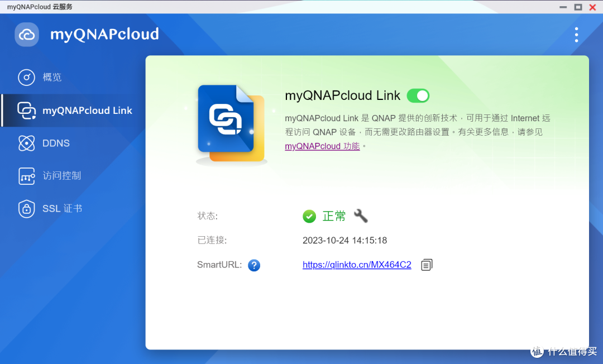Copy the SmartURL using the clipboard icon
This screenshot has height=364, width=603.
427,265
